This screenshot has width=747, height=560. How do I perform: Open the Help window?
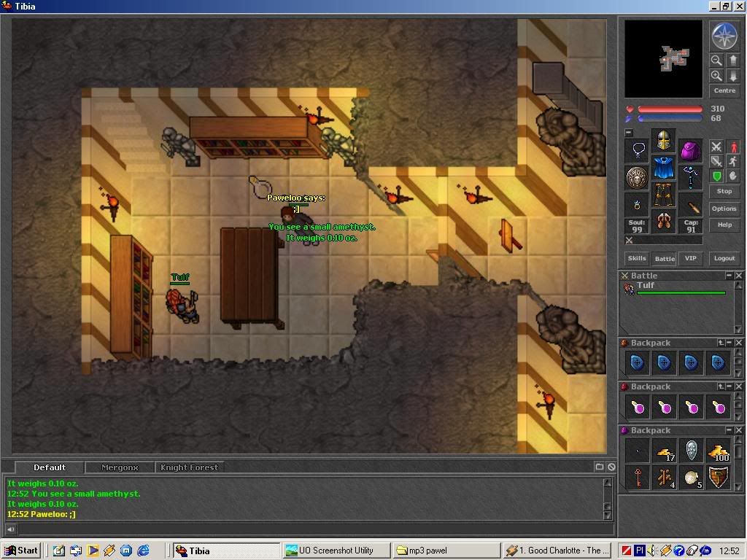pyautogui.click(x=724, y=225)
